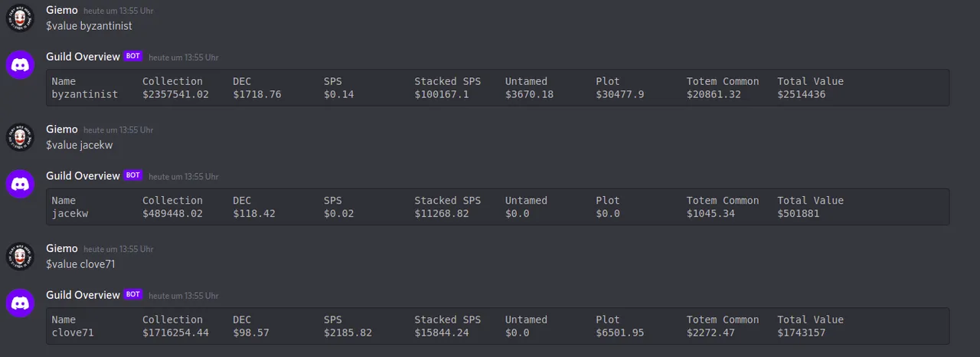Click the timestamp on the second bot reply
This screenshot has height=357, width=980.
(183, 176)
